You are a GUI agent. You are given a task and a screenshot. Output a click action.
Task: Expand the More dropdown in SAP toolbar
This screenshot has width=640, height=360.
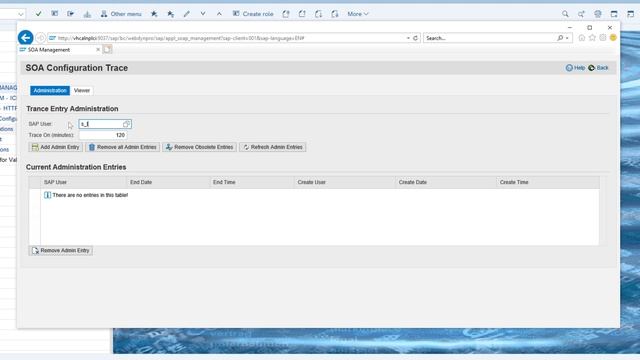click(x=358, y=14)
